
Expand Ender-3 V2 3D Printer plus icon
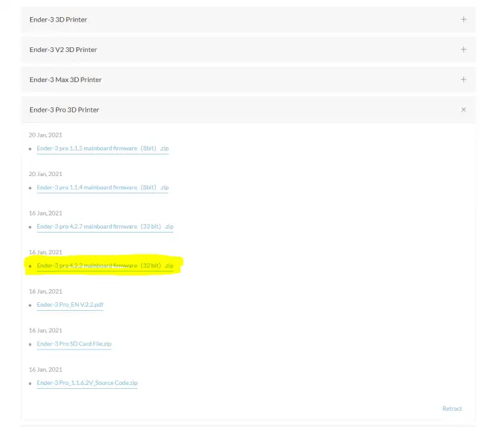[463, 50]
